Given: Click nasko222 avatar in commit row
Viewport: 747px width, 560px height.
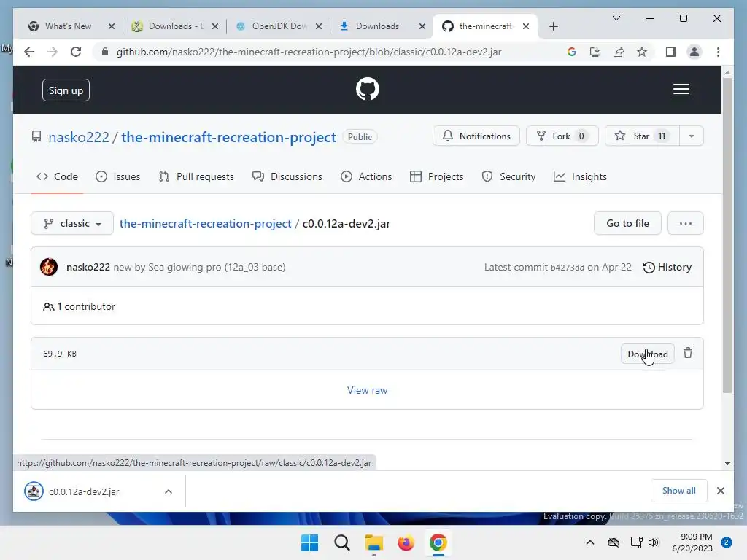Looking at the screenshot, I should tap(49, 267).
